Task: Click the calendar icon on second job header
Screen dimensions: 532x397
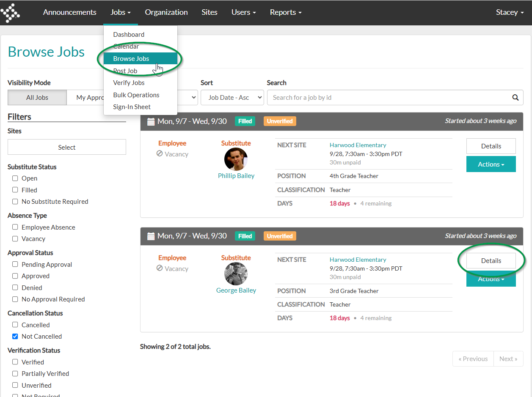Action: pos(151,236)
